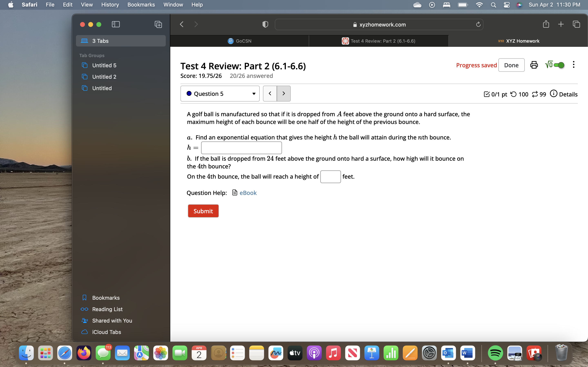Open the privacy report shield icon
The image size is (588, 367).
click(265, 24)
